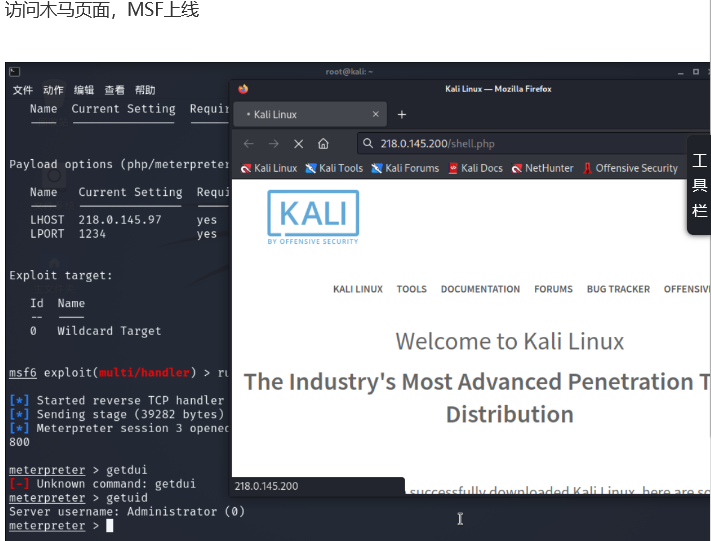Go to the Firefox home page

323,144
